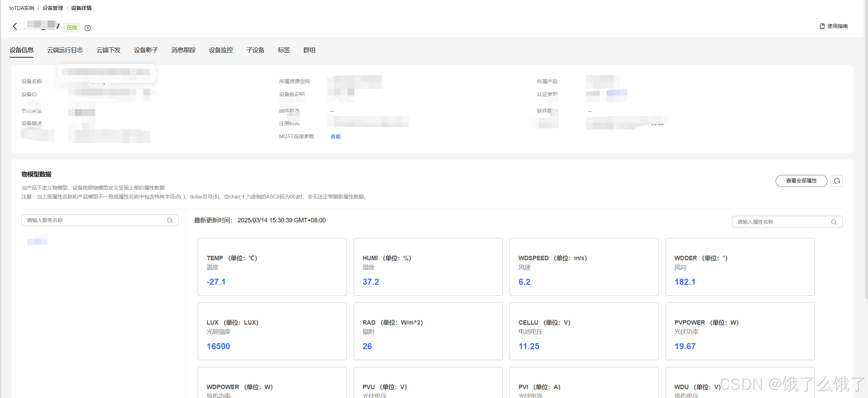Open the 子设备 tab
Image resolution: width=868 pixels, height=398 pixels.
coord(255,50)
